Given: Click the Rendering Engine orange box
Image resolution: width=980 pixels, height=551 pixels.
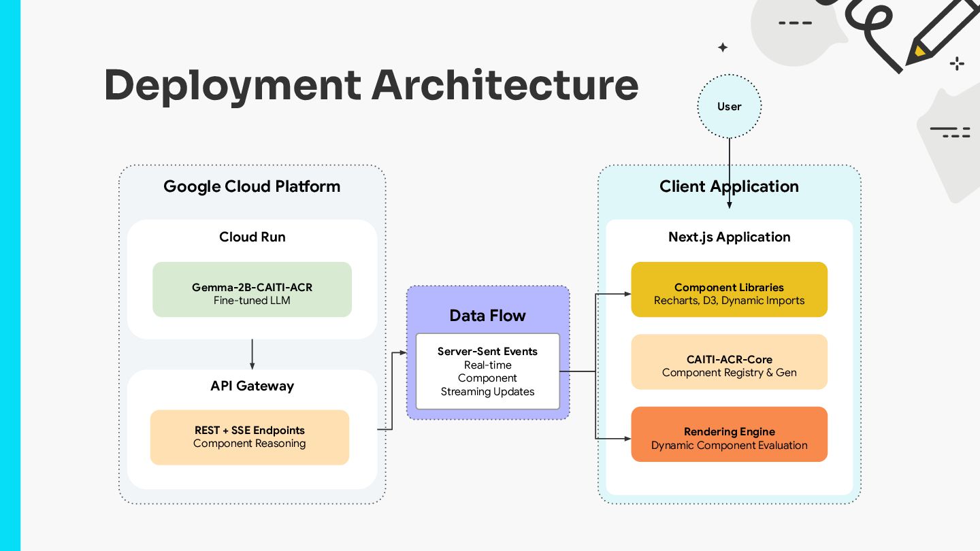Looking at the screenshot, I should point(729,435).
